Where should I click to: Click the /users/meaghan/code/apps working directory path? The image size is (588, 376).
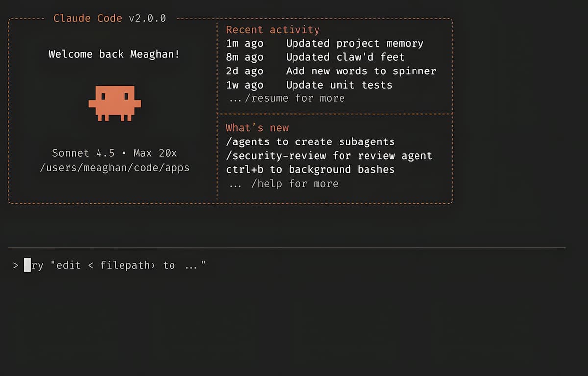click(x=115, y=167)
